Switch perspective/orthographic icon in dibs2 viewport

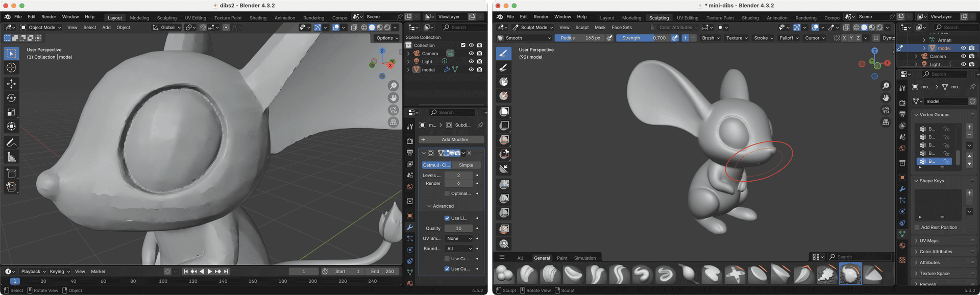click(x=394, y=122)
